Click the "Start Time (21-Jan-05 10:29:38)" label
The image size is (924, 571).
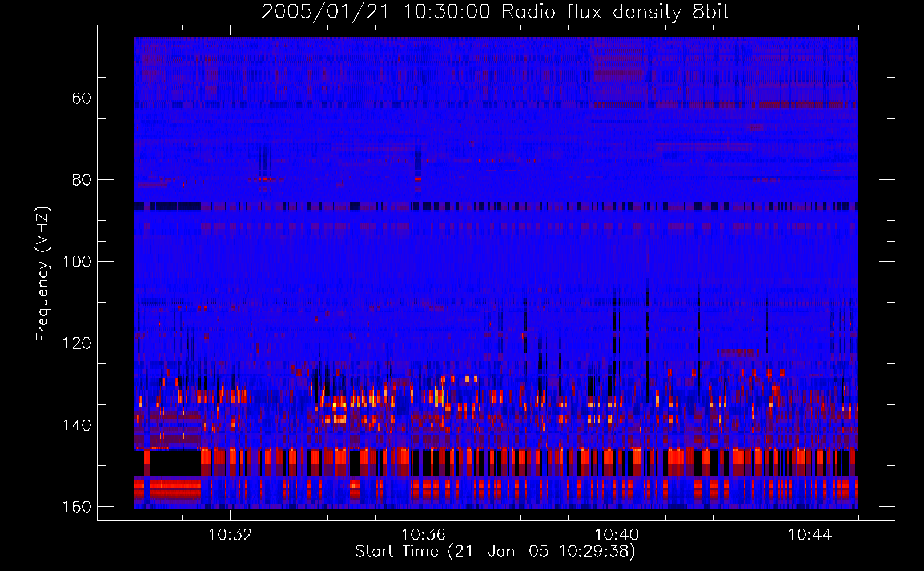(x=495, y=552)
